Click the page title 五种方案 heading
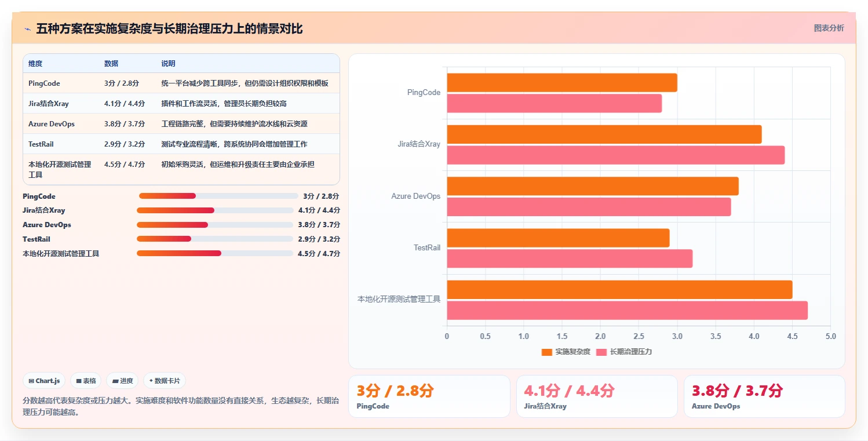Viewport: 868px width, 441px height. click(169, 29)
